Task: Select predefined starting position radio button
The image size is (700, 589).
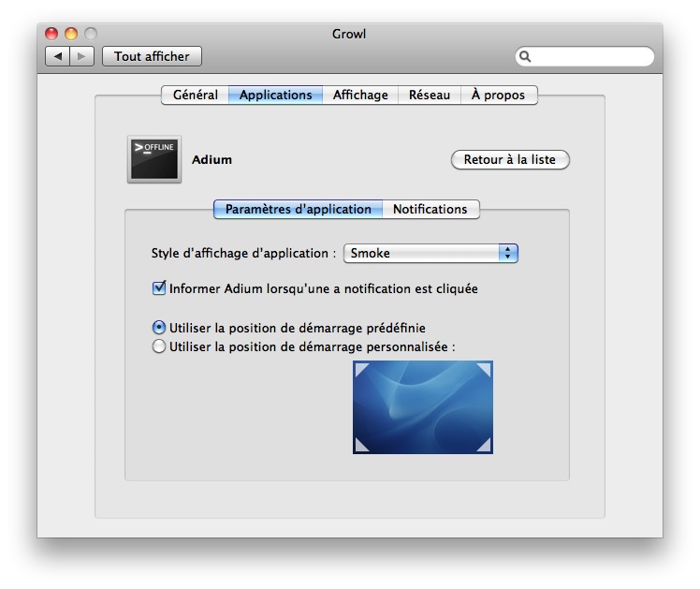Action: click(x=159, y=328)
